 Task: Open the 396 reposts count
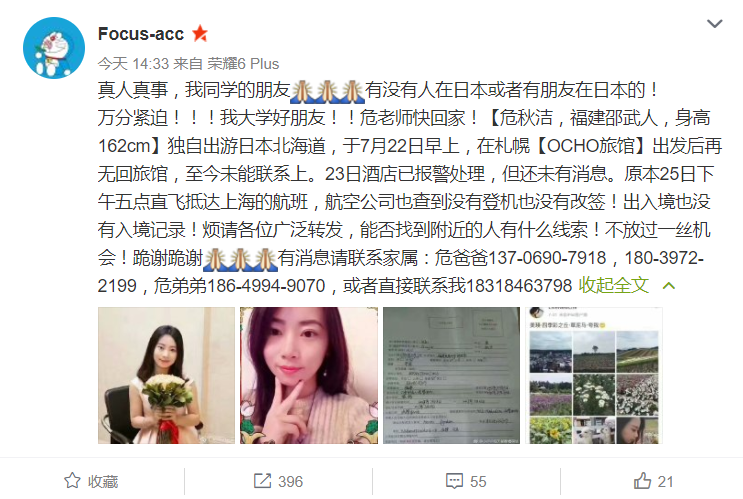[290, 481]
